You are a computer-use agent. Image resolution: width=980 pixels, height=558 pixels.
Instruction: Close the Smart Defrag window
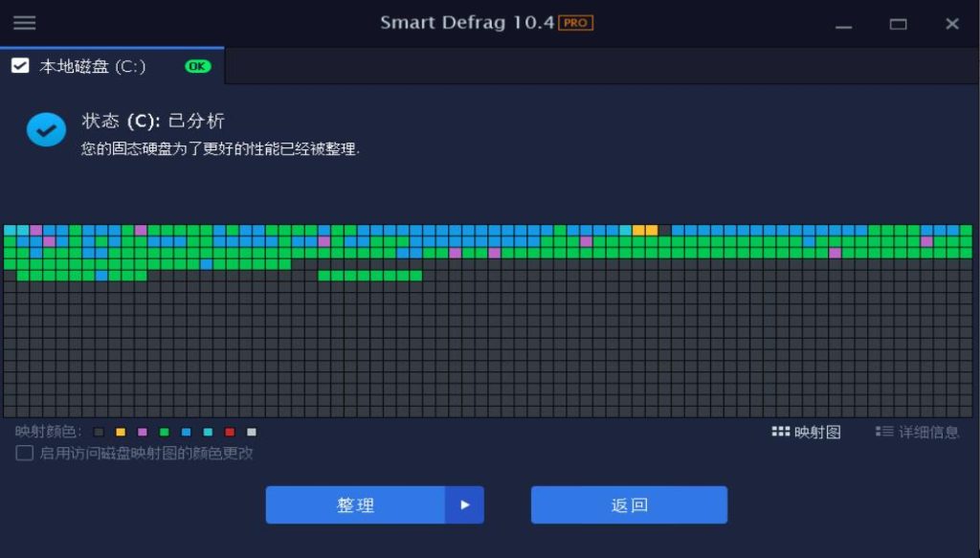(952, 24)
